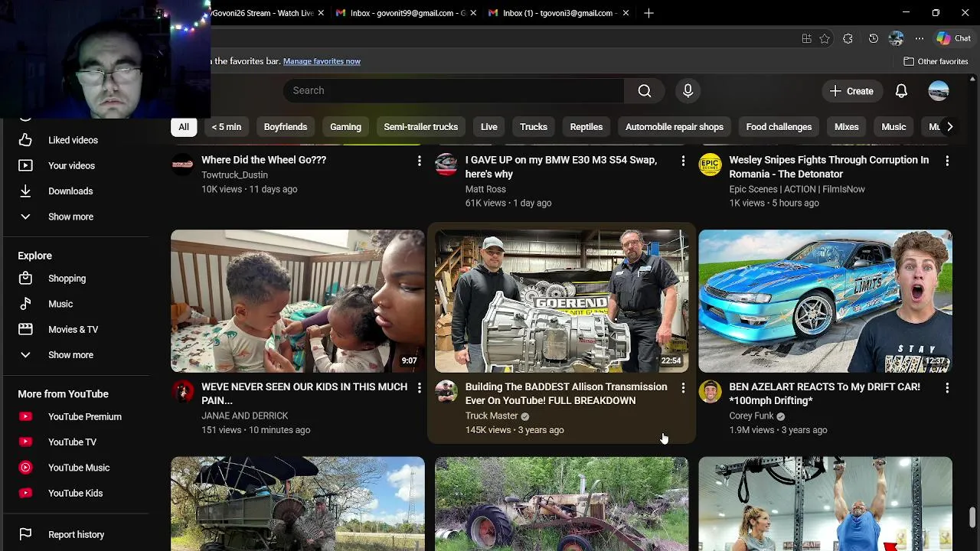Viewport: 980px width, 551px height.
Task: Select the Trucks filter chip
Action: 534,127
